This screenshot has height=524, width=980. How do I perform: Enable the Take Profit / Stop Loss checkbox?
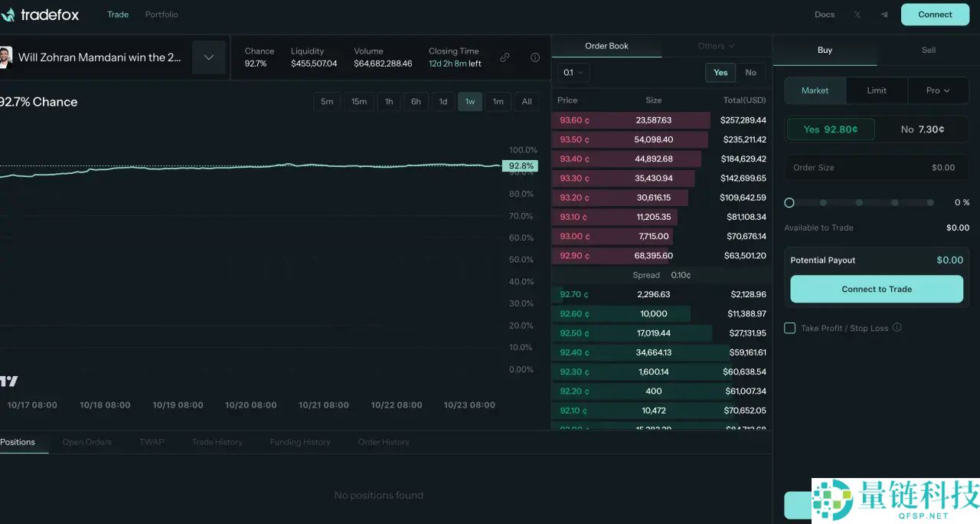tap(789, 328)
